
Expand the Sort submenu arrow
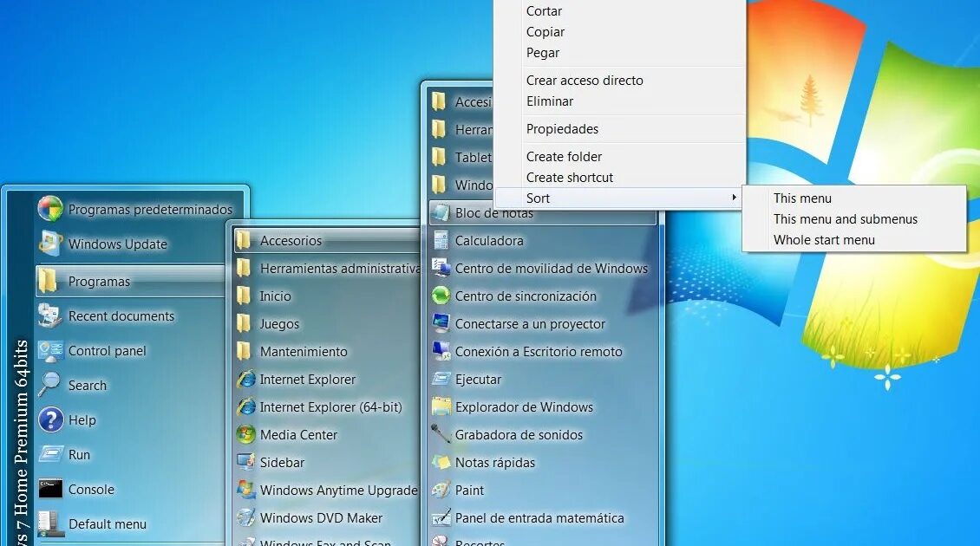[x=734, y=198]
